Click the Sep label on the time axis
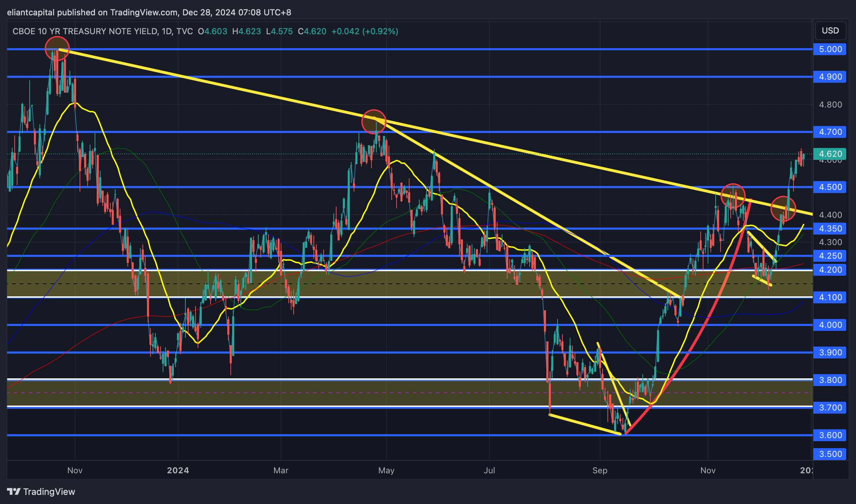 pyautogui.click(x=600, y=470)
